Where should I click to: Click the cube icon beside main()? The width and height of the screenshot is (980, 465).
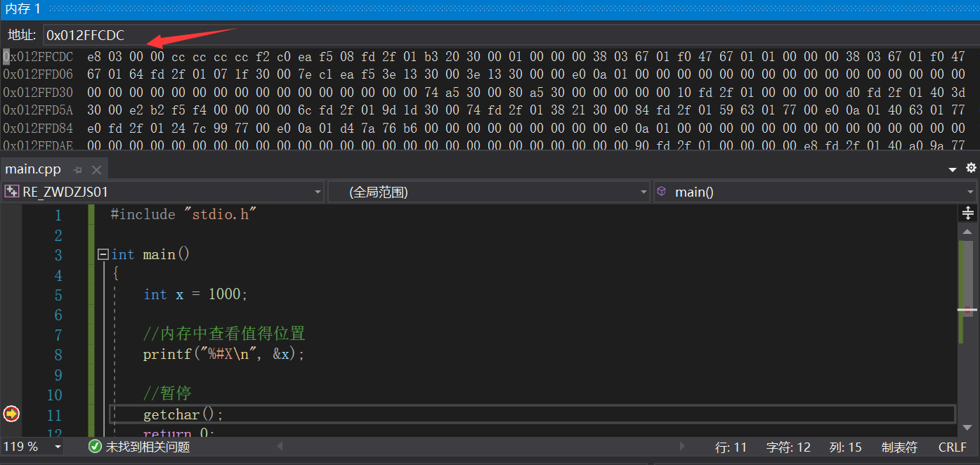pyautogui.click(x=663, y=192)
